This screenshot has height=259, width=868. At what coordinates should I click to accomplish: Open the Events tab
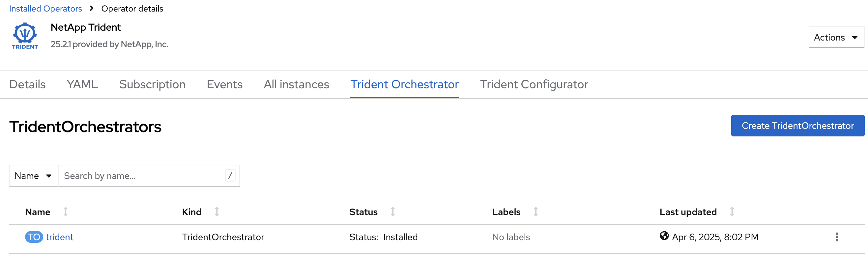point(225,85)
